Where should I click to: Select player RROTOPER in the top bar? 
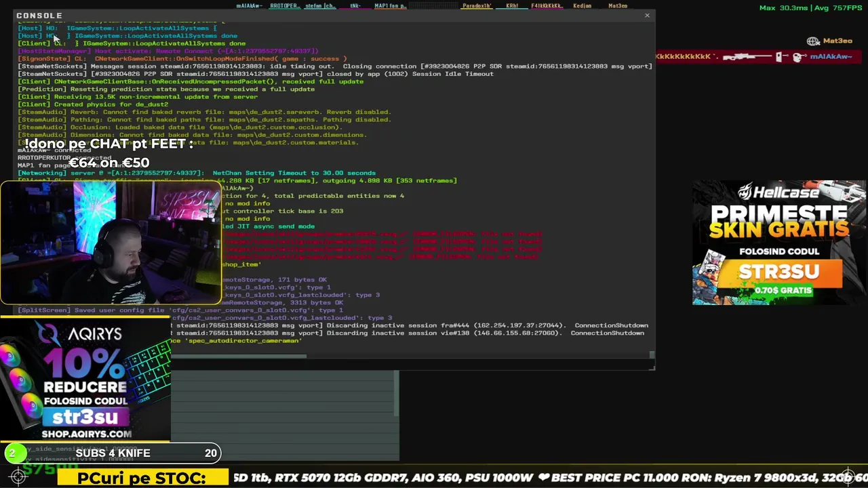(x=283, y=5)
